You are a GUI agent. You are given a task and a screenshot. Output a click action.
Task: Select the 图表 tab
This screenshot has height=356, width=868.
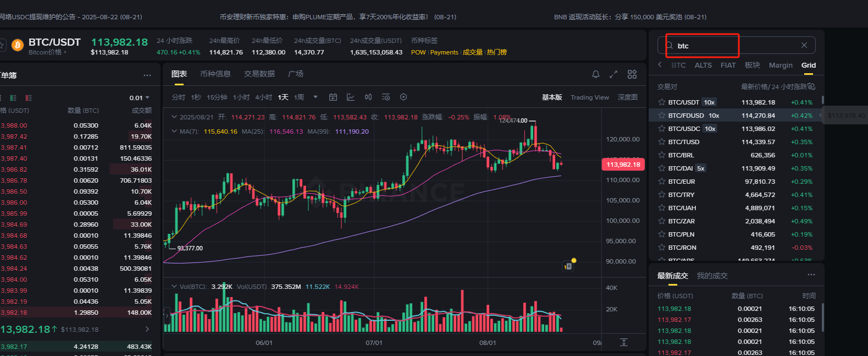(179, 74)
